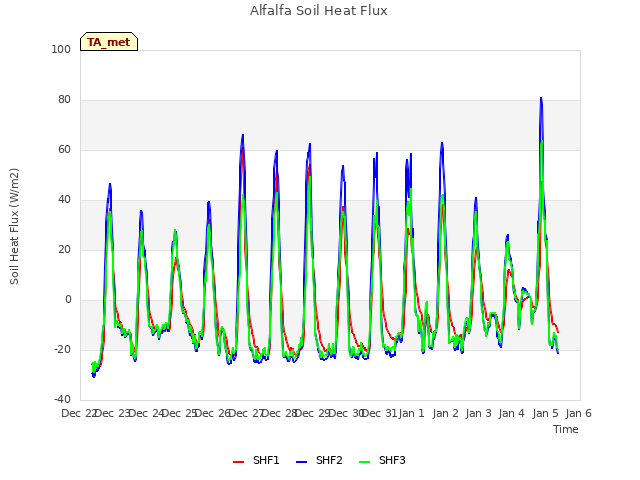This screenshot has height=480, width=640.
Task: Click the y-axis tick label 80
Action: (64, 100)
